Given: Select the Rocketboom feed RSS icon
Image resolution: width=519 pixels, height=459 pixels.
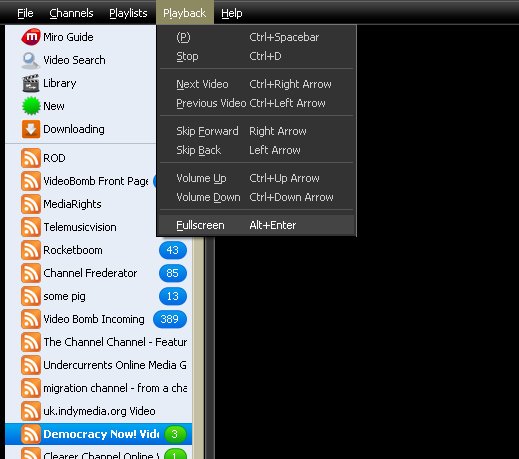Looking at the screenshot, I should tap(31, 250).
